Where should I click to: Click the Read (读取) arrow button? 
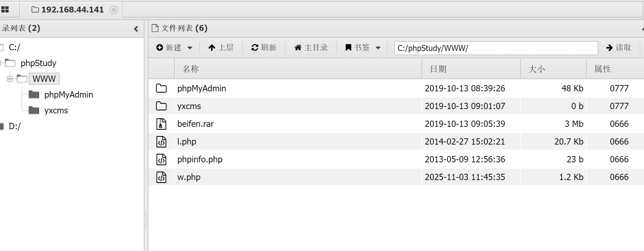coord(618,48)
